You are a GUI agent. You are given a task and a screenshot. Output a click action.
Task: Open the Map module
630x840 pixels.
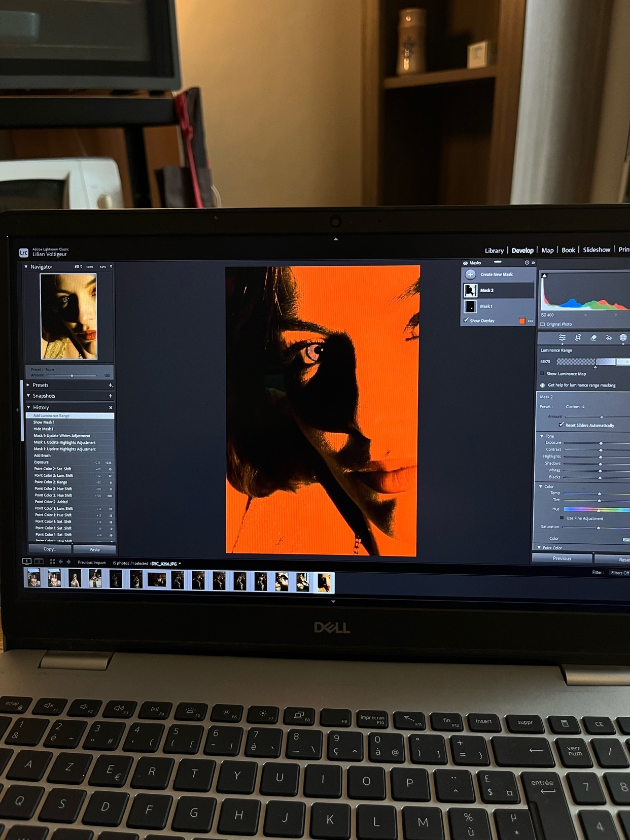547,251
